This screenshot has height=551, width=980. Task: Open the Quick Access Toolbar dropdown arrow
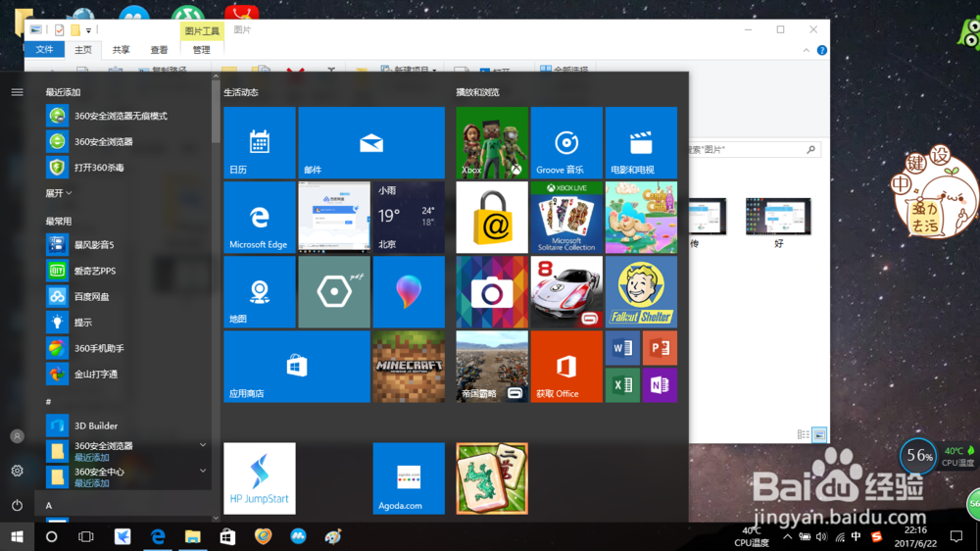[88, 30]
